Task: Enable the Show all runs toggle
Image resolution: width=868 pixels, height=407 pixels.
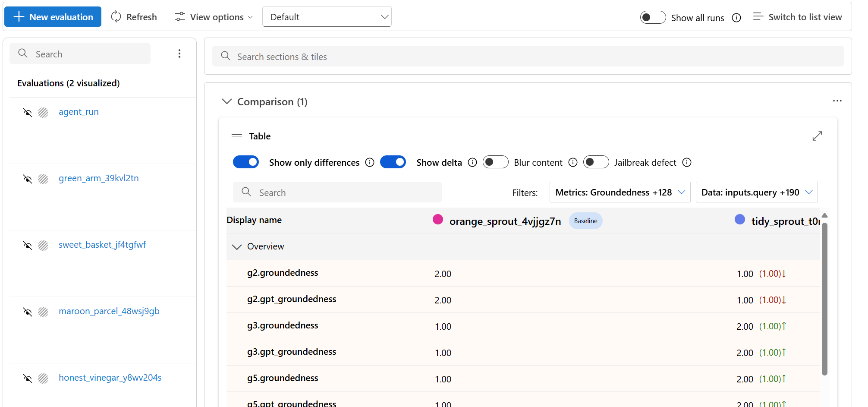Action: pyautogui.click(x=653, y=17)
